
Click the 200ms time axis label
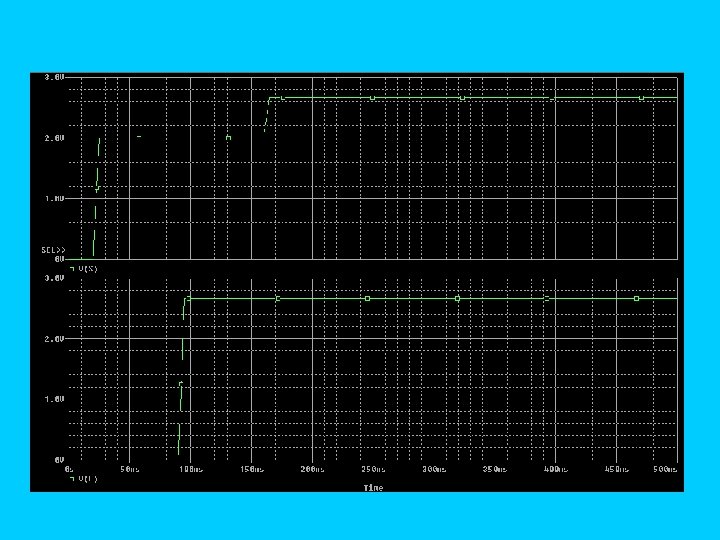click(x=313, y=469)
